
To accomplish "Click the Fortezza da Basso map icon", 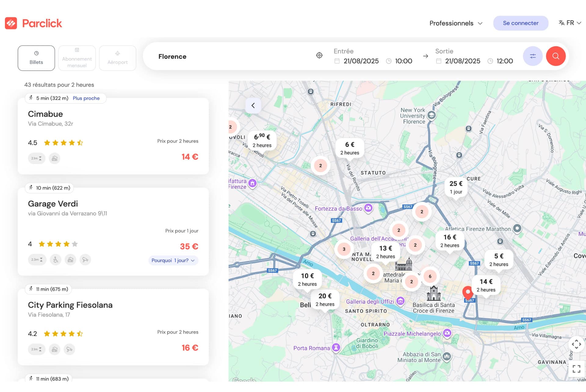I will 368,208.
